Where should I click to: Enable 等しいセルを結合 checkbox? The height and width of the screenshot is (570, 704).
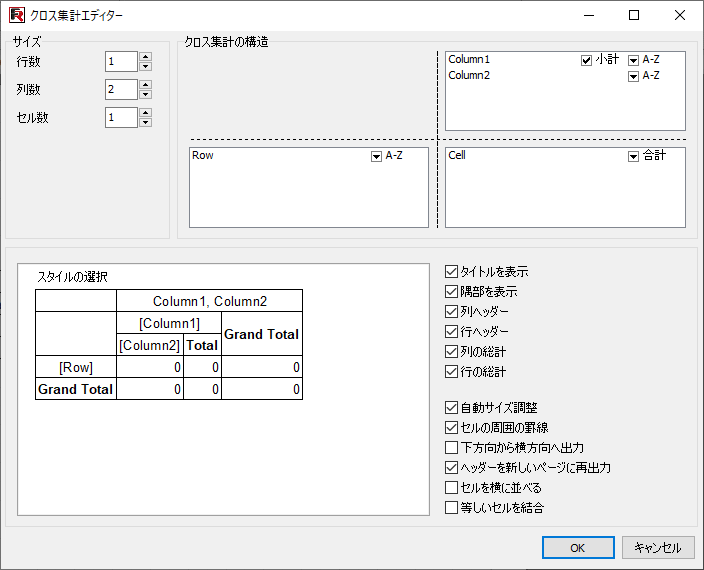(452, 508)
